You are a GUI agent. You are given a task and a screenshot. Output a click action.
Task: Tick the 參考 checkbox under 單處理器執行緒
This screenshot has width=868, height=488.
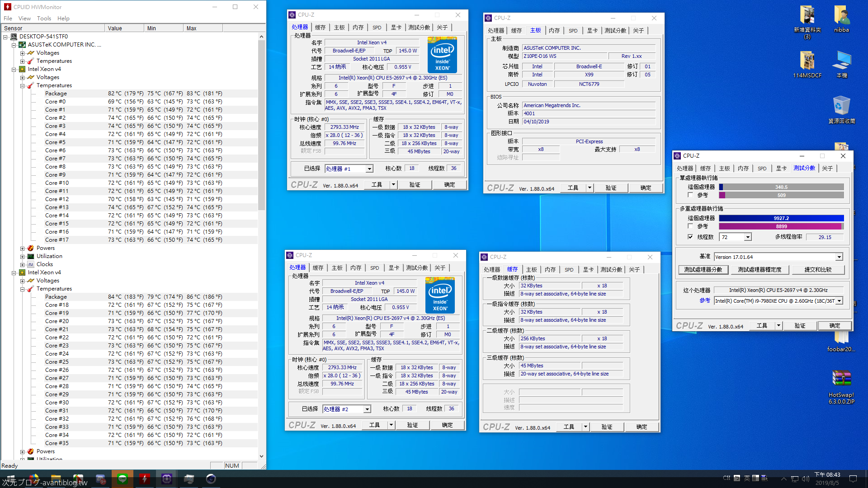(x=690, y=195)
